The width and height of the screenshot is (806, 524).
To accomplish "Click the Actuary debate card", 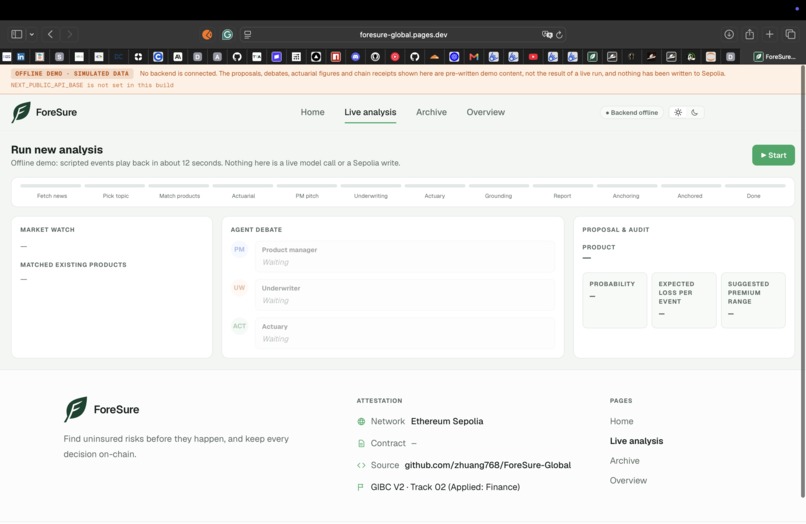I will pyautogui.click(x=405, y=333).
